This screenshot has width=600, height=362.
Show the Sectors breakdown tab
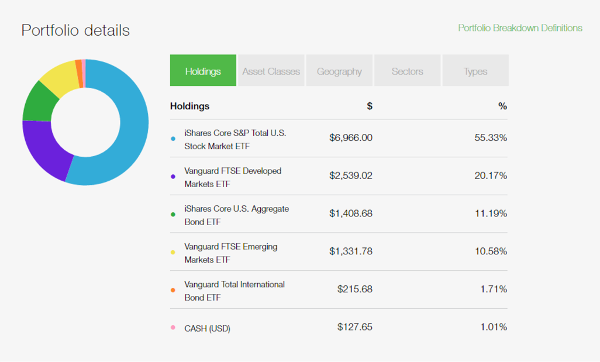pyautogui.click(x=407, y=70)
